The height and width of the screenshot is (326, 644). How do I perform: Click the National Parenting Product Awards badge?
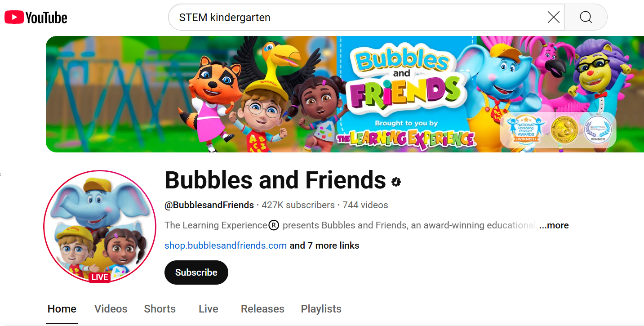coord(526,129)
